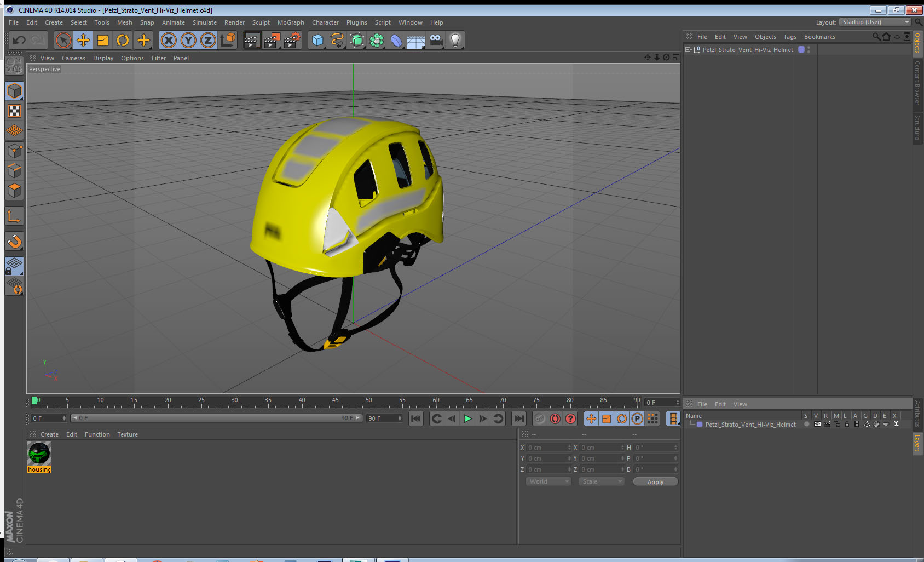Click the helmet layer color swatch

[x=700, y=425]
